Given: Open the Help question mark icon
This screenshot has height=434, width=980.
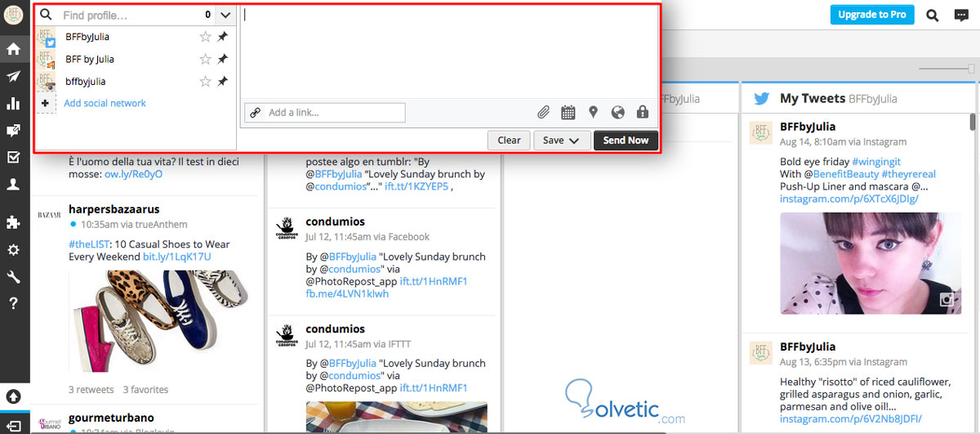Looking at the screenshot, I should pyautogui.click(x=13, y=304).
